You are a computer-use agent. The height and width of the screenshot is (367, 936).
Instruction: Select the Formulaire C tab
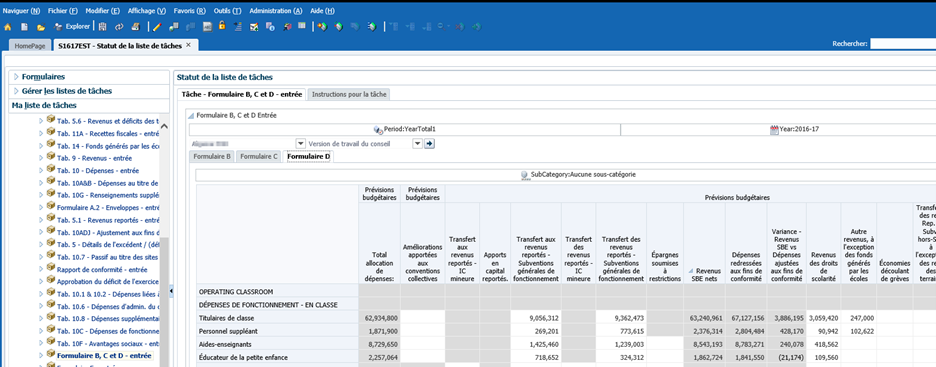pos(259,156)
